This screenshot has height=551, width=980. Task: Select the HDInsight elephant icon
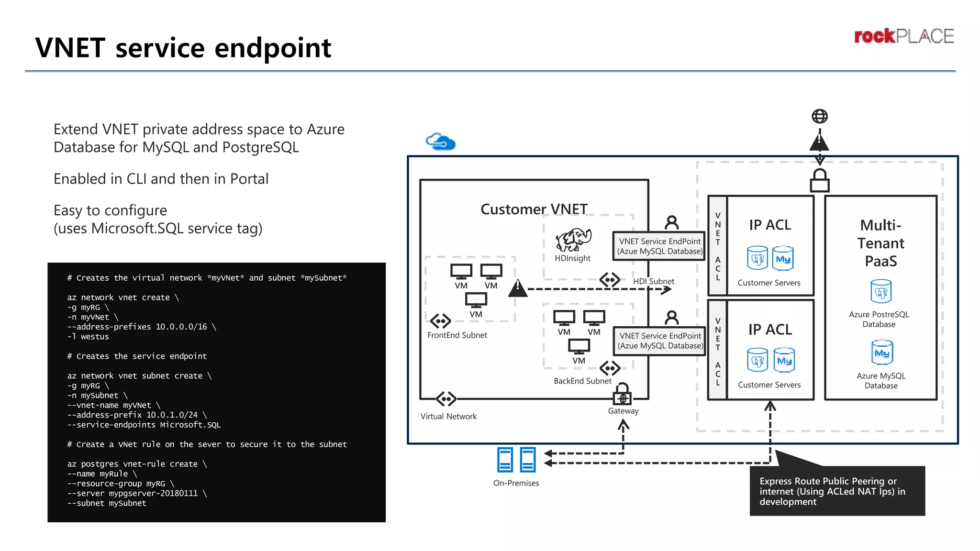tap(573, 240)
